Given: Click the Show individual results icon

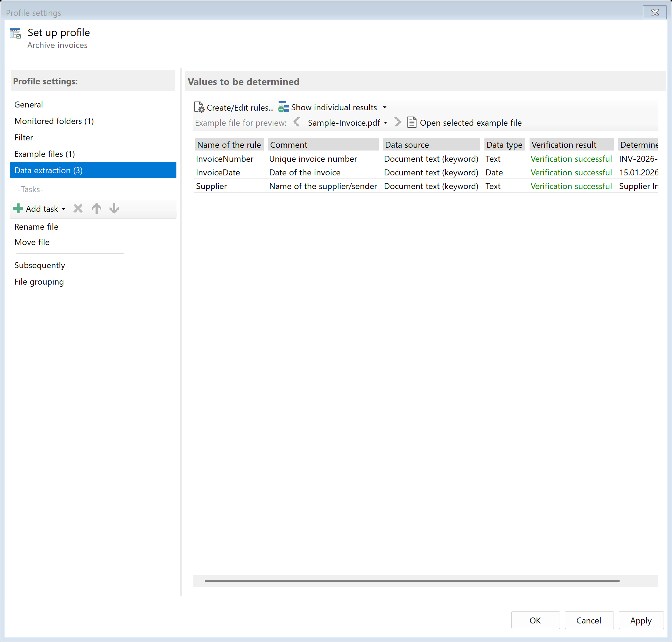Looking at the screenshot, I should click(x=283, y=107).
